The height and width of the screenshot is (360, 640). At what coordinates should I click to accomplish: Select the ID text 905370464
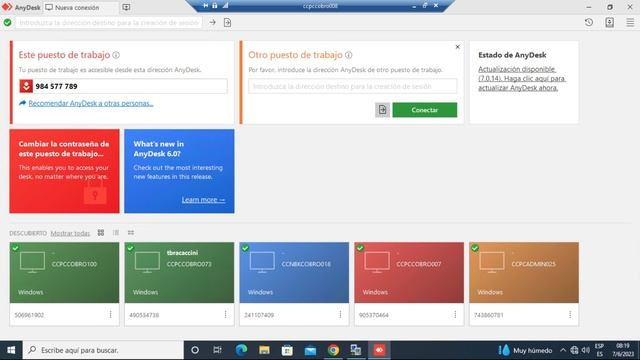coord(373,315)
